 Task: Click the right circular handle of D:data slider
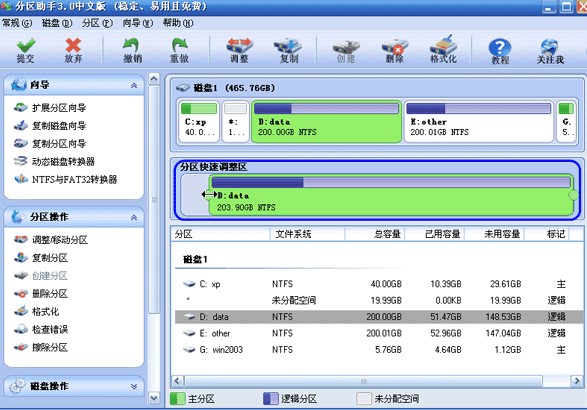[x=574, y=195]
